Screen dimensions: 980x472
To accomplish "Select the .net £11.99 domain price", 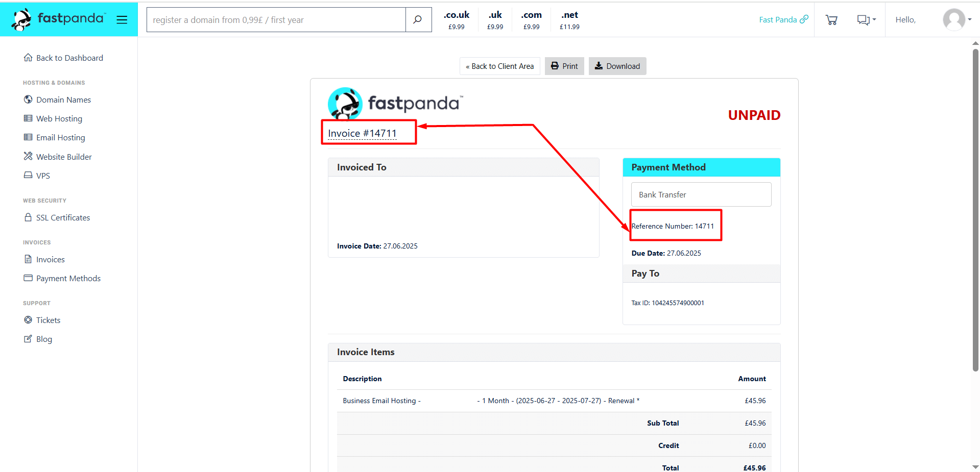I will point(569,20).
